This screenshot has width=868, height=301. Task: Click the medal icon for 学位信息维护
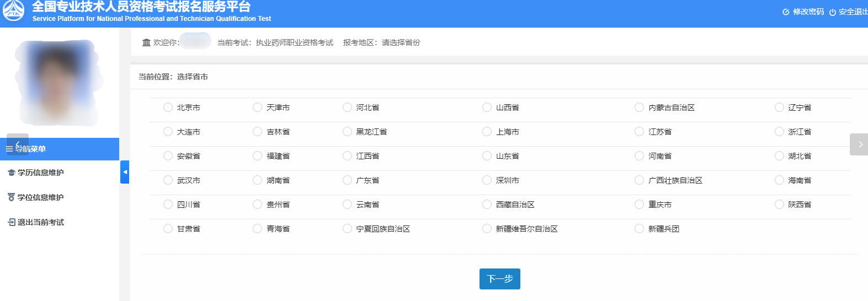pyautogui.click(x=11, y=197)
